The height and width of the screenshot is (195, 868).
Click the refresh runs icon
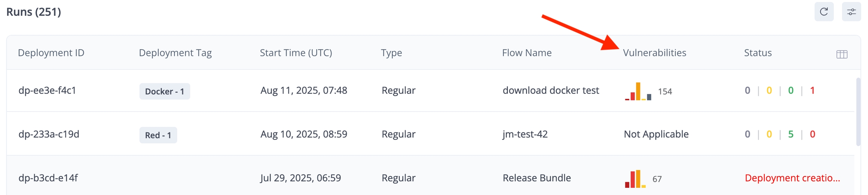click(x=824, y=12)
